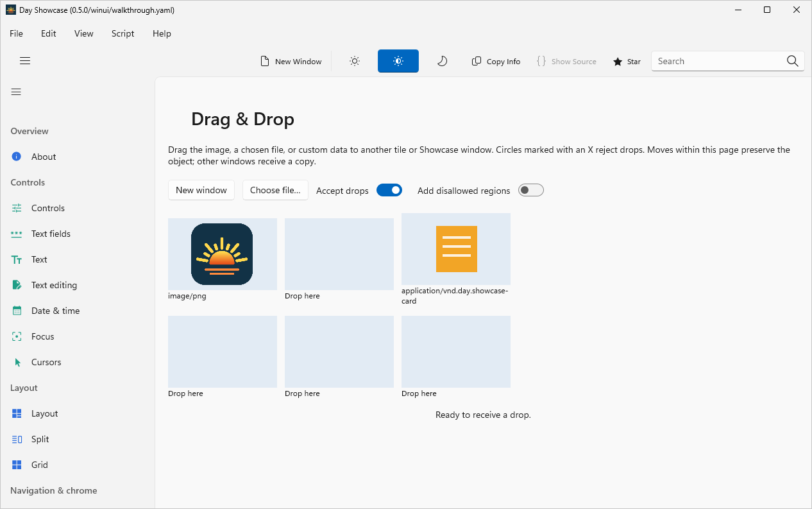Open the Text editing page label
The height and width of the screenshot is (509, 812).
tap(54, 285)
